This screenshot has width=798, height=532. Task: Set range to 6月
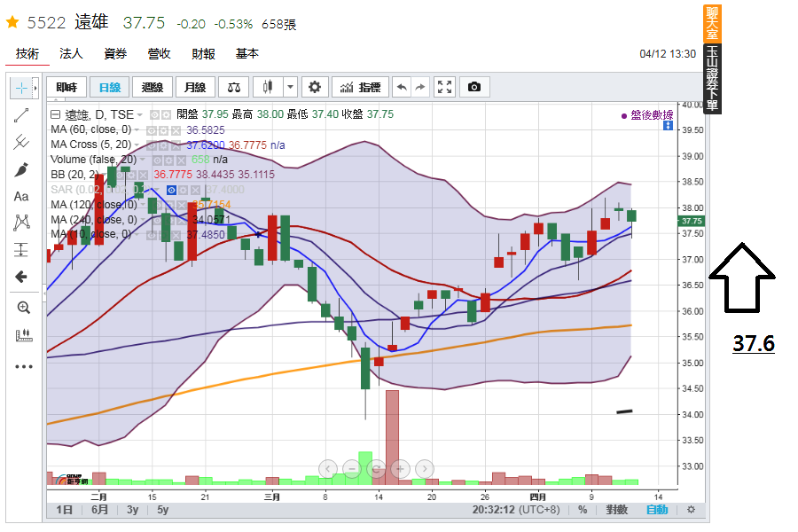coord(99,510)
